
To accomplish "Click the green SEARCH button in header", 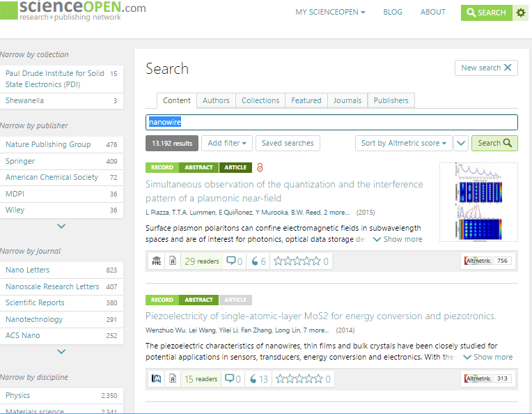I will [x=487, y=13].
